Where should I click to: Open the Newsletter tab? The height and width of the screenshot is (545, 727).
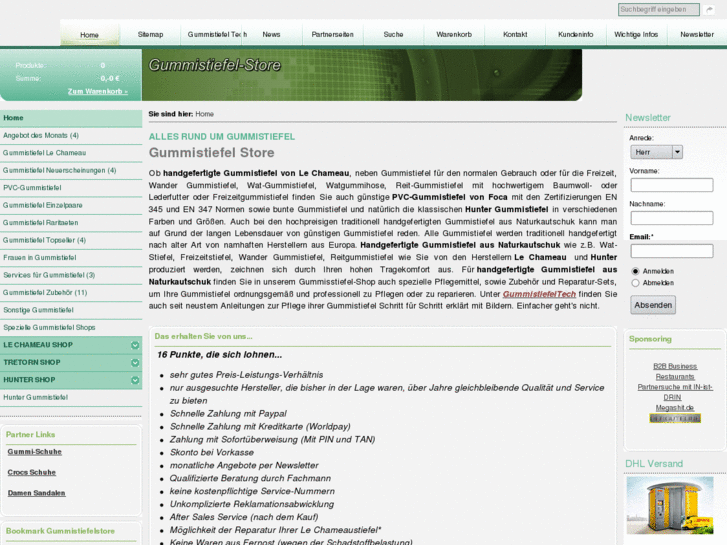[x=697, y=34]
